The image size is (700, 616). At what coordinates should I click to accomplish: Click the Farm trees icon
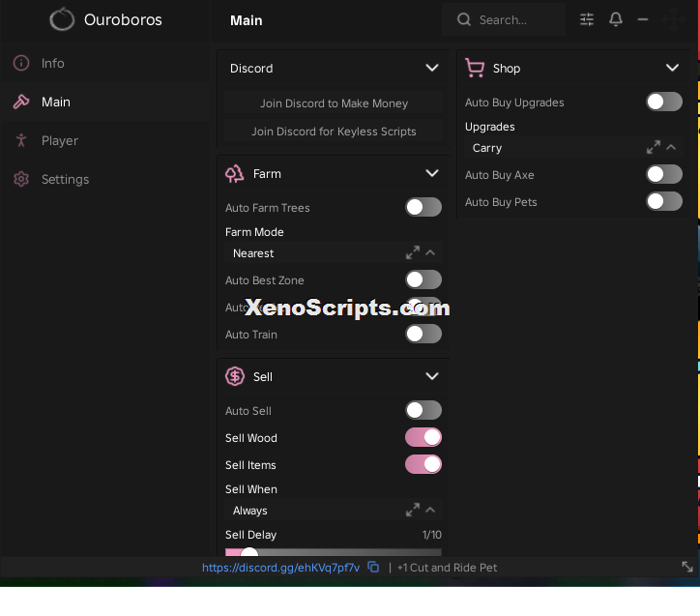point(234,174)
